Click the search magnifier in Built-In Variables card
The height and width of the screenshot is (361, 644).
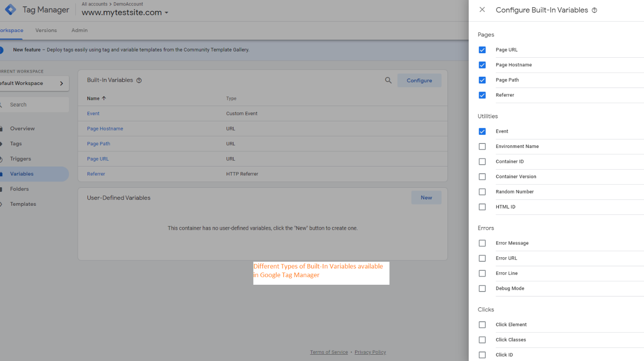[x=388, y=80]
